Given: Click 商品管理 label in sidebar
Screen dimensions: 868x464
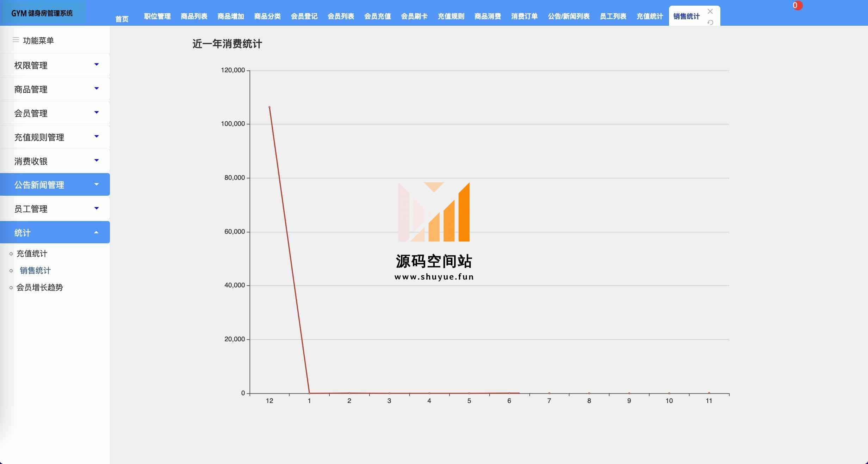Looking at the screenshot, I should [31, 89].
